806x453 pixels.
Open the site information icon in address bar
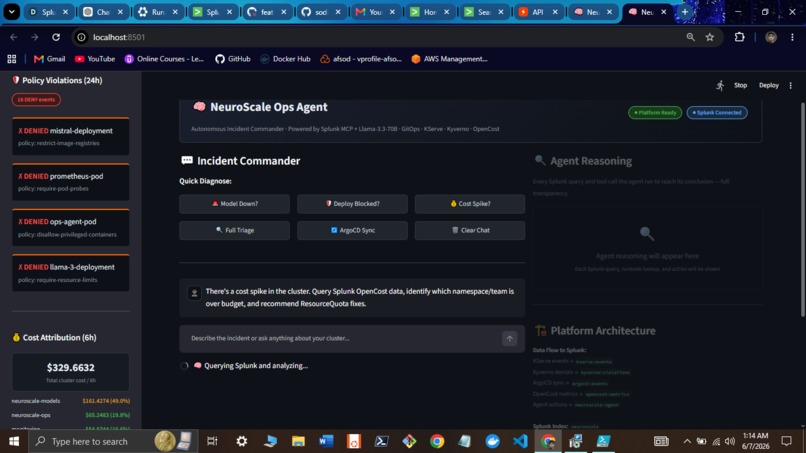tap(81, 37)
